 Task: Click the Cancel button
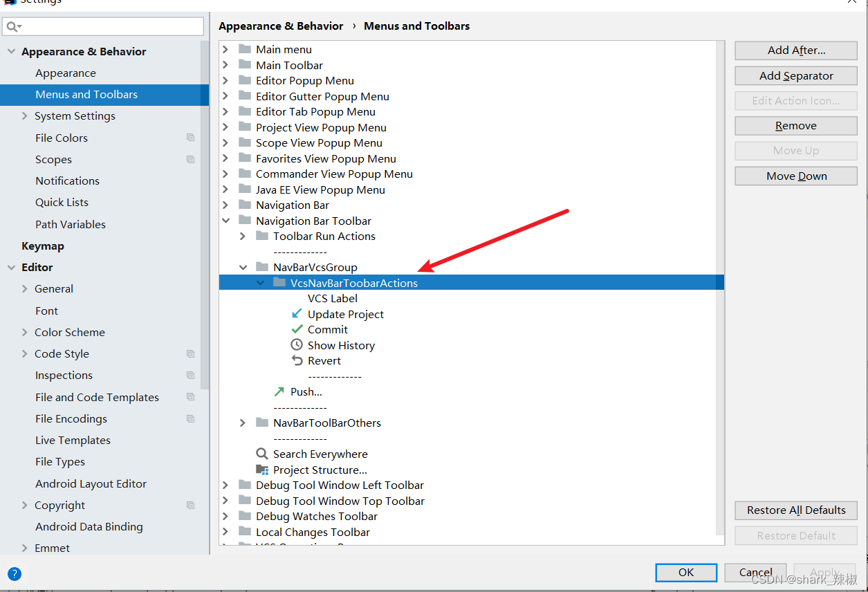(755, 572)
